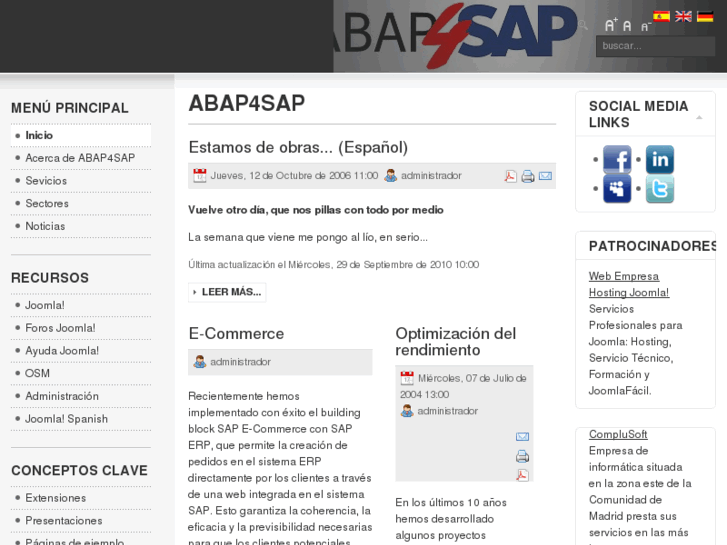This screenshot has height=545, width=727.
Task: Open Optimización del rendimiento article title
Action: coord(456,342)
